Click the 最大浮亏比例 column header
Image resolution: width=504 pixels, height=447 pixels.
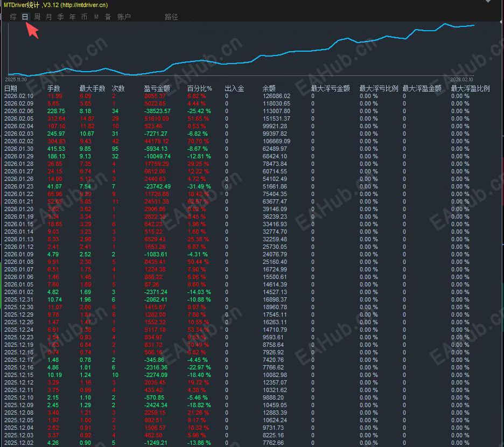tap(379, 88)
